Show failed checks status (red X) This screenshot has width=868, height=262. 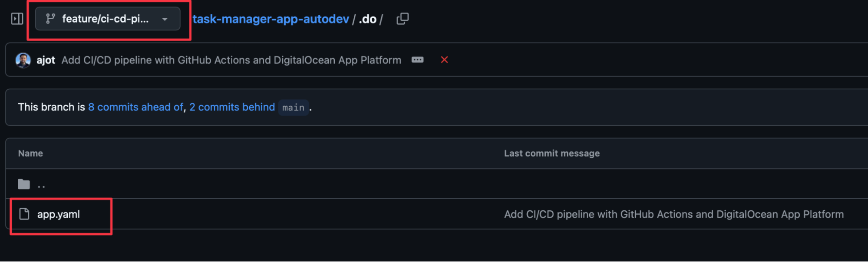[444, 60]
